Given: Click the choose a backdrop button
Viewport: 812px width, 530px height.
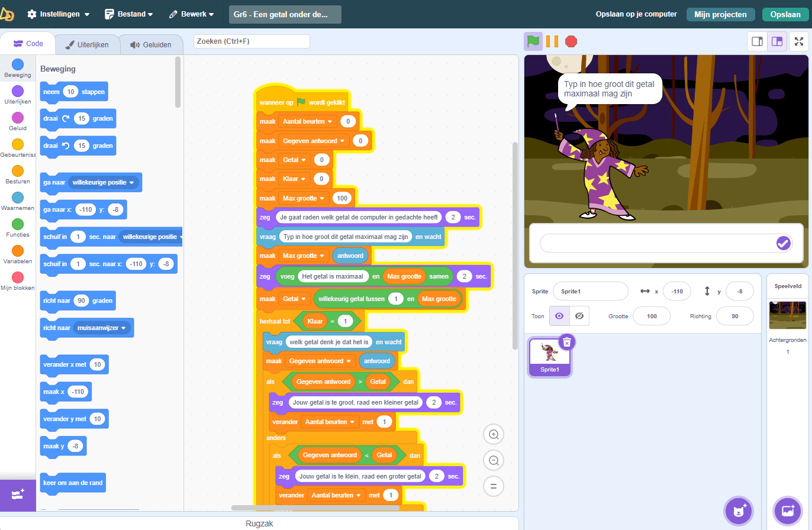Looking at the screenshot, I should coord(788,510).
